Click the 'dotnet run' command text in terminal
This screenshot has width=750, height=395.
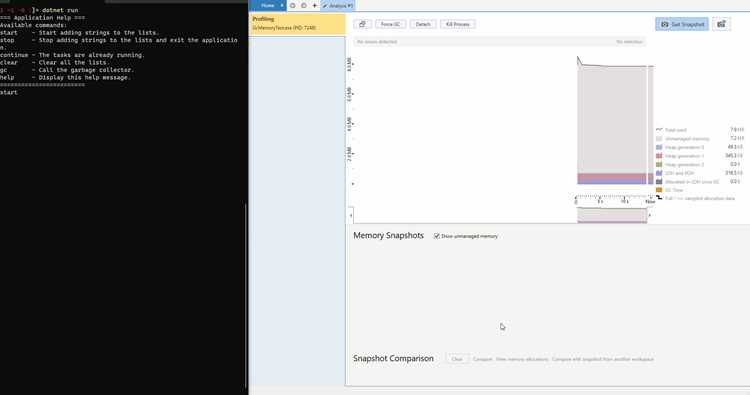click(x=60, y=10)
